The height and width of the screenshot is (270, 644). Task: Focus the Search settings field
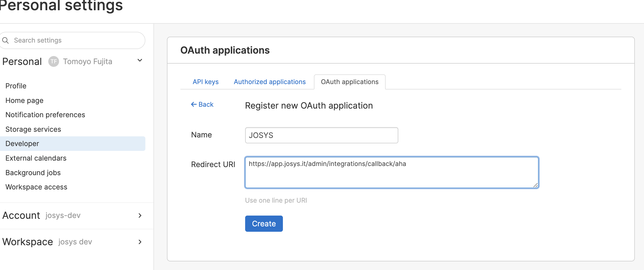pos(76,40)
